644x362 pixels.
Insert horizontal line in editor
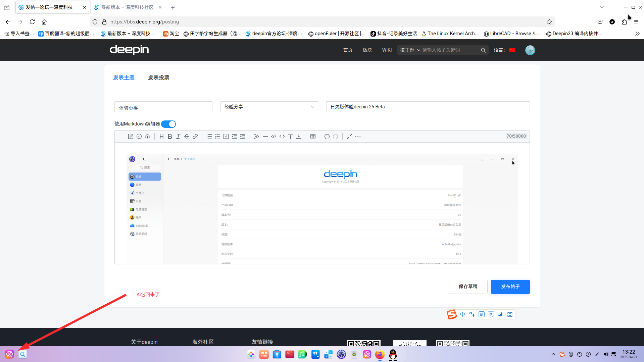(265, 137)
